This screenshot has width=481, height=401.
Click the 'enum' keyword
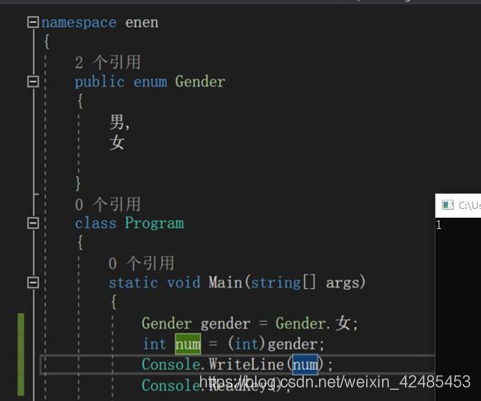[150, 82]
